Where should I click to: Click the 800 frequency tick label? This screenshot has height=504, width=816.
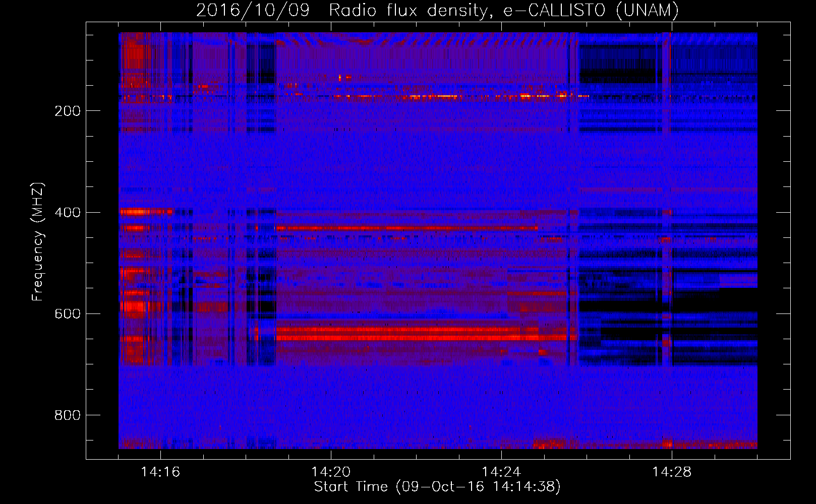click(68, 415)
